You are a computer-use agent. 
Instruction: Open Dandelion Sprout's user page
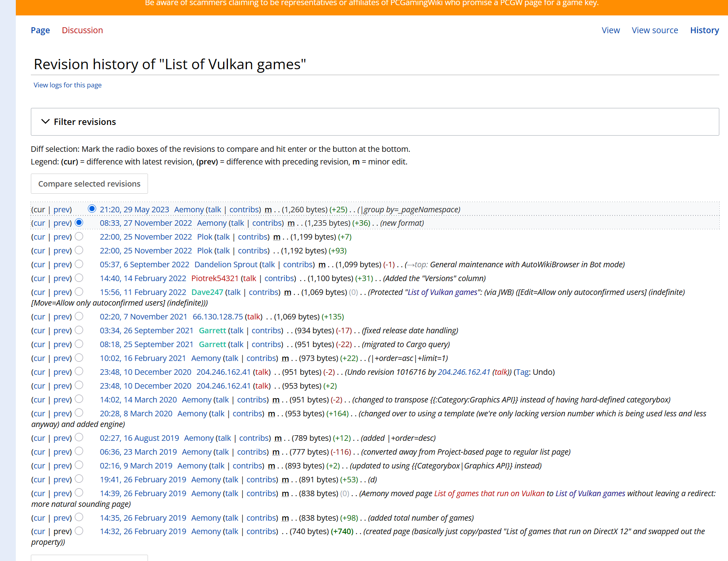[226, 264]
